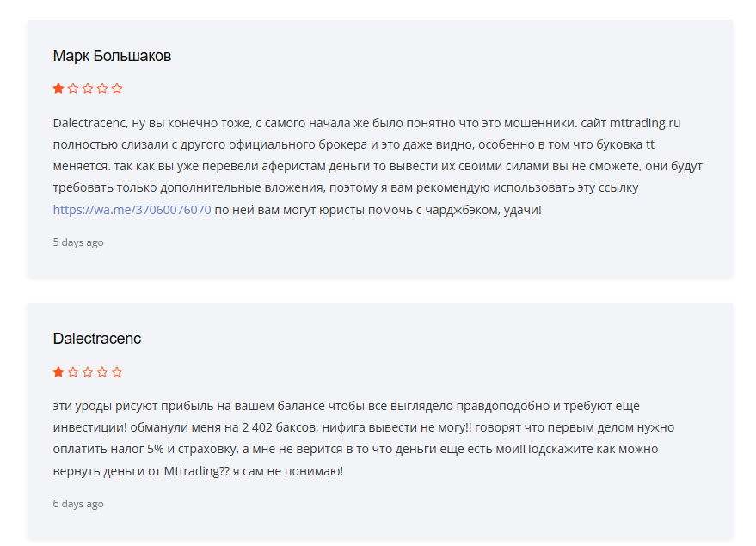This screenshot has width=756, height=546.
Task: Click the second star in Dalectracenc's review rating
Action: tap(73, 372)
